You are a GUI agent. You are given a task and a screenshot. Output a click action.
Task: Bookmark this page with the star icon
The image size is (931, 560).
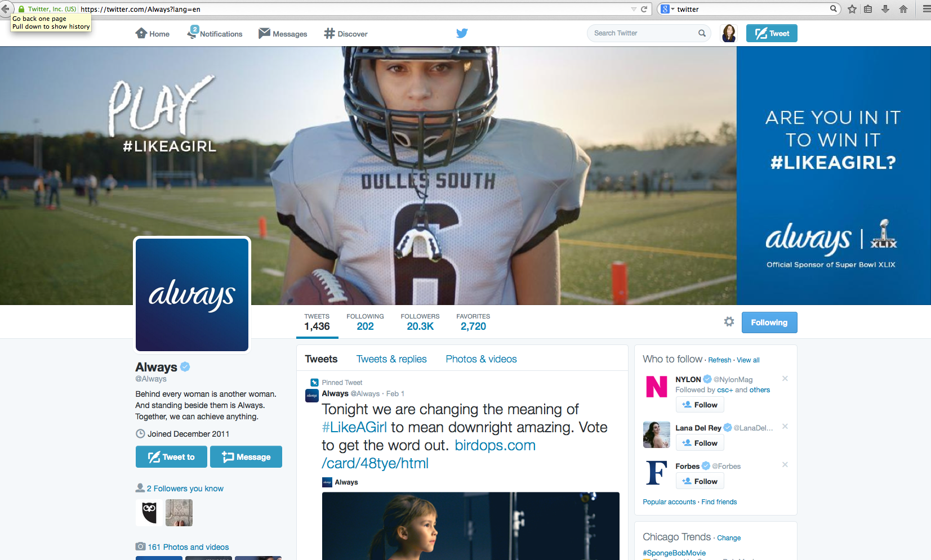(852, 9)
